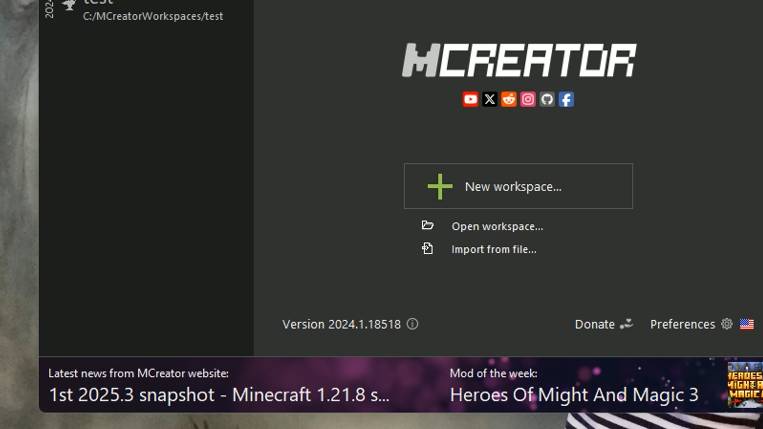Image resolution: width=763 pixels, height=429 pixels.
Task: Click the MCreator logo
Action: tap(519, 60)
